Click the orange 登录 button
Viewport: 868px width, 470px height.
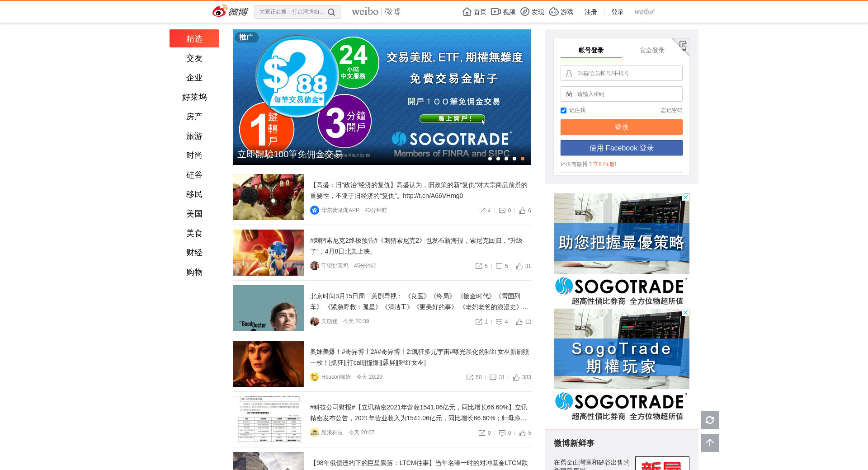[x=621, y=127]
